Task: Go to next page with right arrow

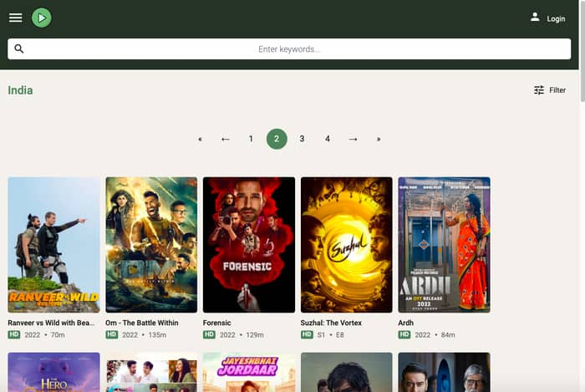Action: pyautogui.click(x=353, y=139)
